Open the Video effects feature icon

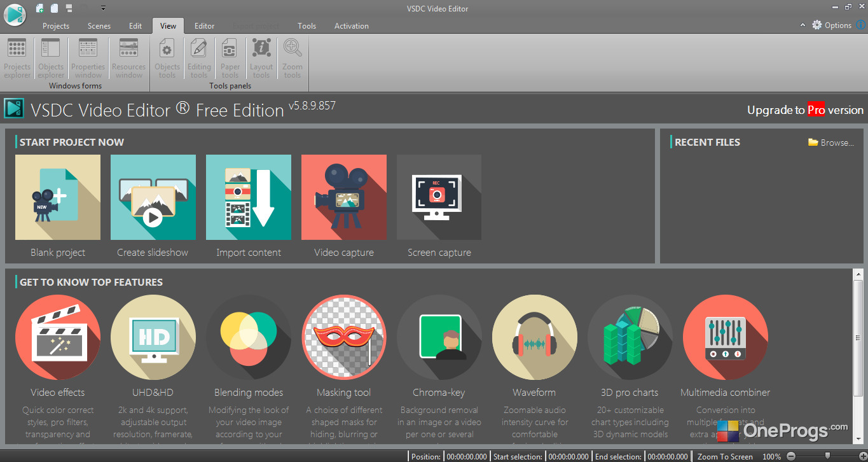pos(58,337)
